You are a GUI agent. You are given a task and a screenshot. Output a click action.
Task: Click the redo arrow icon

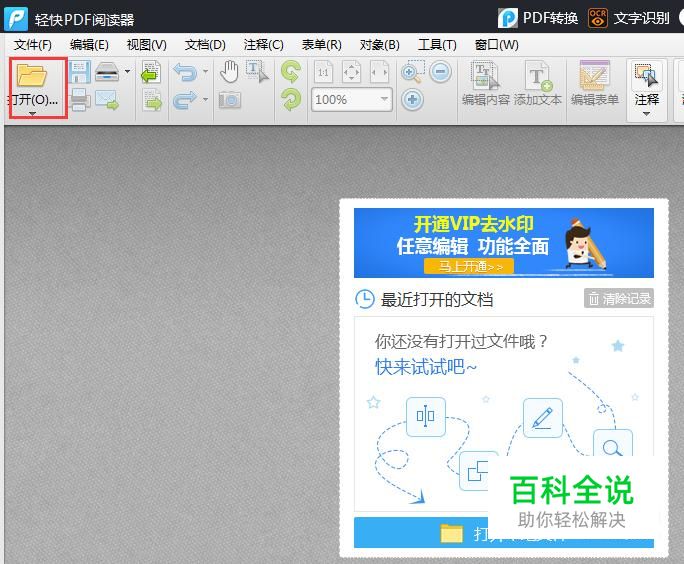tap(185, 100)
